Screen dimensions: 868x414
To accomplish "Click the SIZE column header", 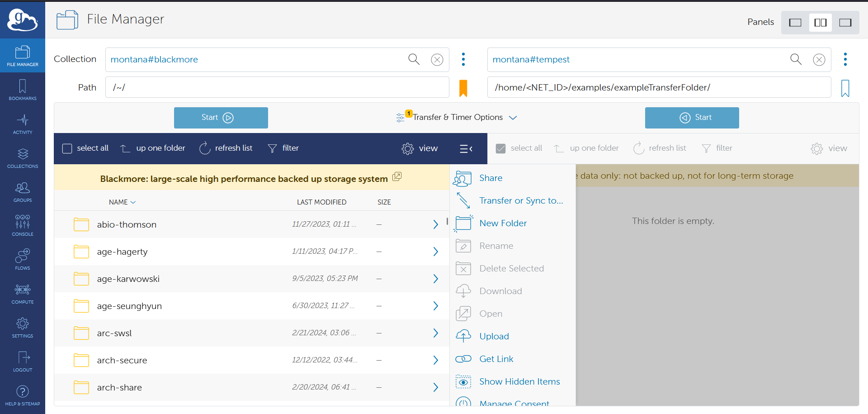I will [x=384, y=202].
